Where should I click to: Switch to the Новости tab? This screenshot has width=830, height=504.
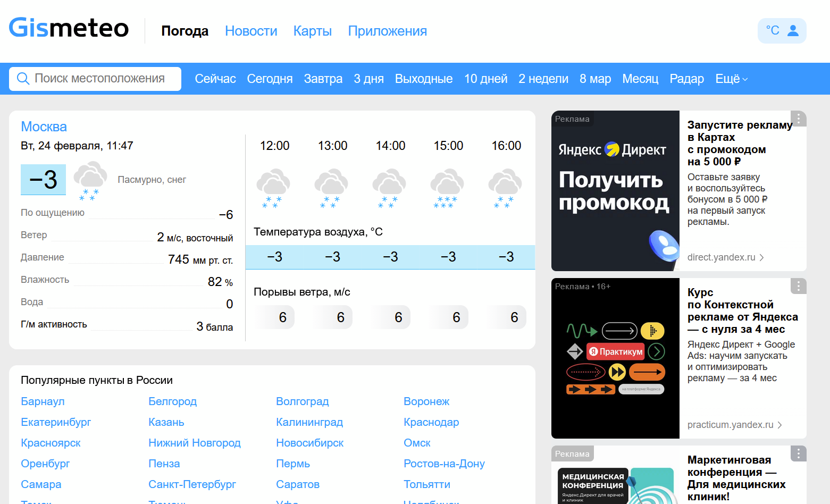(x=251, y=31)
